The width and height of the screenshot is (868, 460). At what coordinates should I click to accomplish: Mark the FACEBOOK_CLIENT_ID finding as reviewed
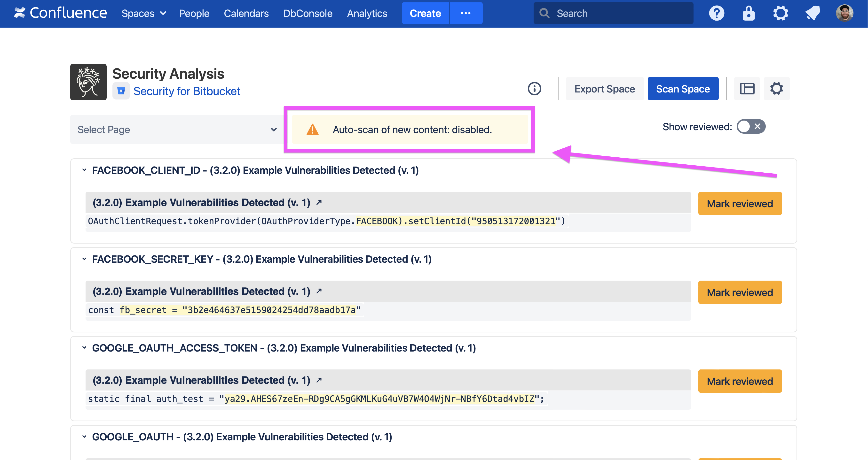coord(740,203)
